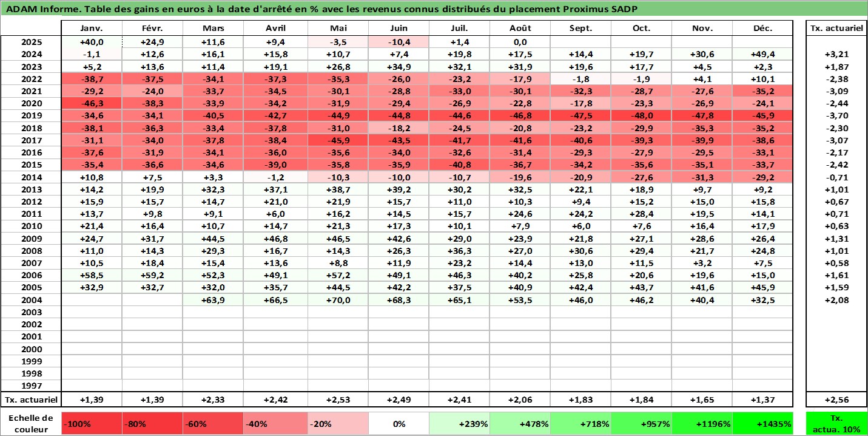Click the 'Tx. actuariel' label of the bottom row
The height and width of the screenshot is (436, 868).
[31, 400]
